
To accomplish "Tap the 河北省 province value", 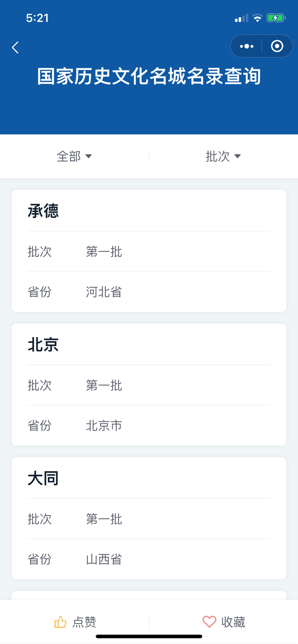I will pos(104,292).
